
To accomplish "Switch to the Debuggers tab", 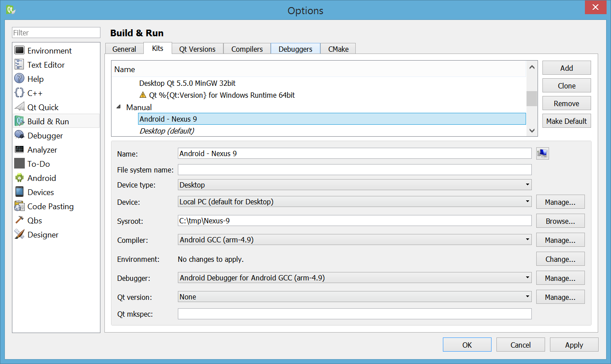I will [x=296, y=49].
